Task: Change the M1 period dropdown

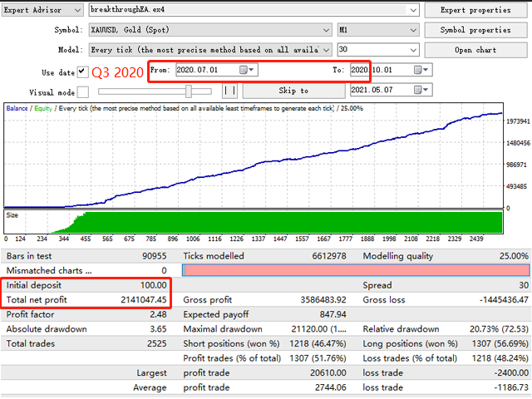Action: coord(413,30)
